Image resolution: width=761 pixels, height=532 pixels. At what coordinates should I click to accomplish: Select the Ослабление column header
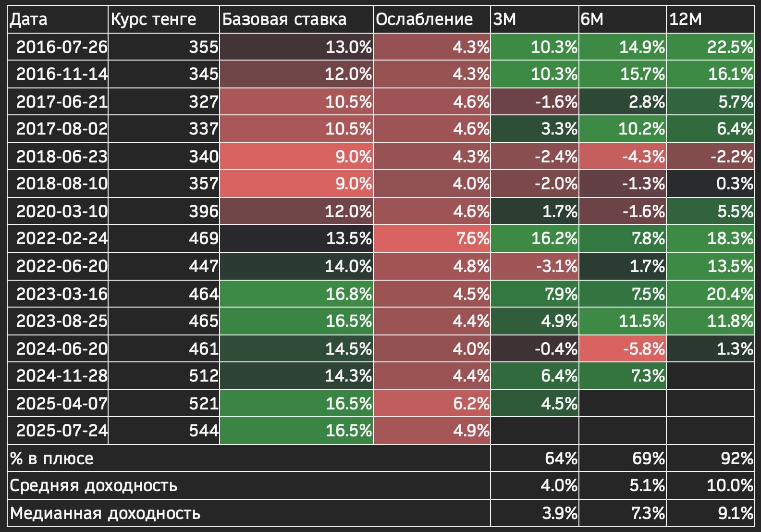coord(432,19)
